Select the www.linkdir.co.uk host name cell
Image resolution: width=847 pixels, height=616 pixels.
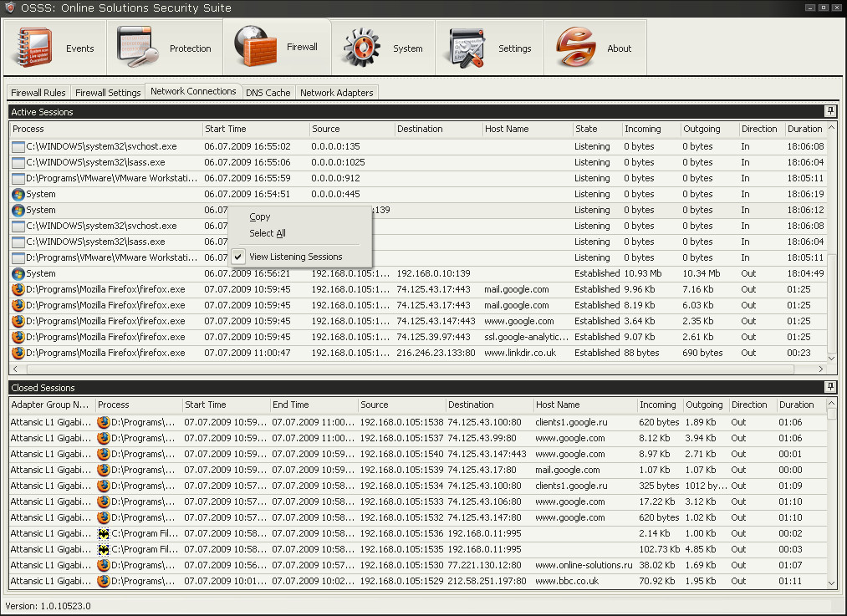pyautogui.click(x=519, y=353)
